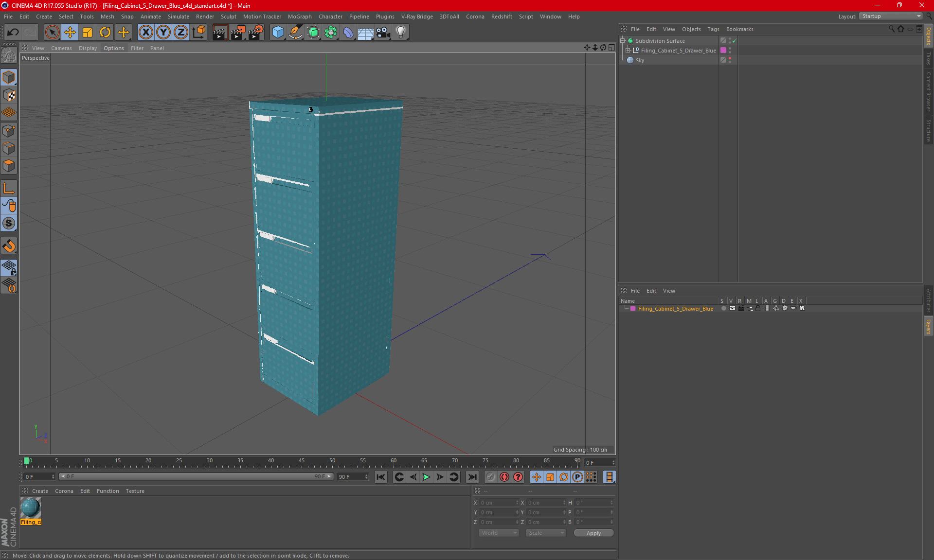Open the Simulate menu
Image resolution: width=934 pixels, height=560 pixels.
(x=179, y=17)
